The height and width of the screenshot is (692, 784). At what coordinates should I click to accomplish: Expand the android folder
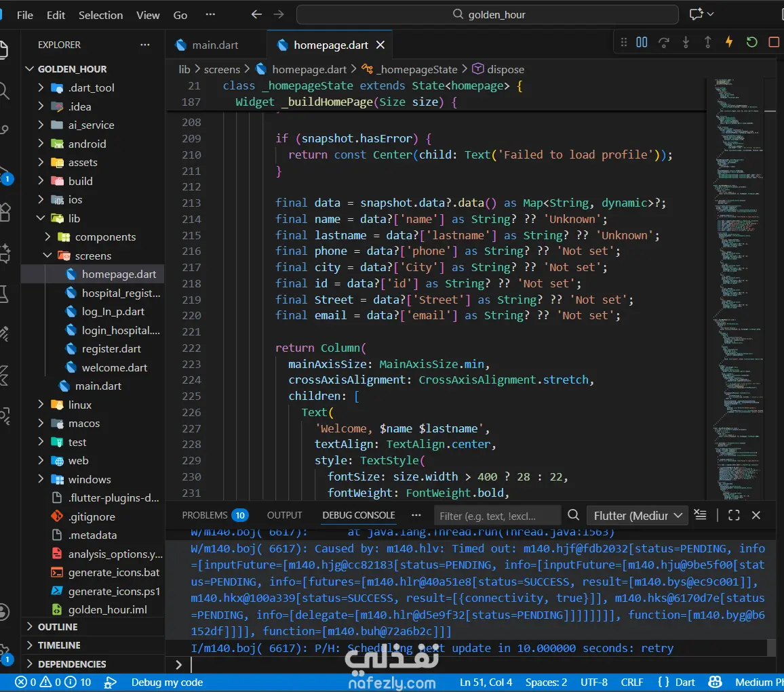(x=41, y=144)
